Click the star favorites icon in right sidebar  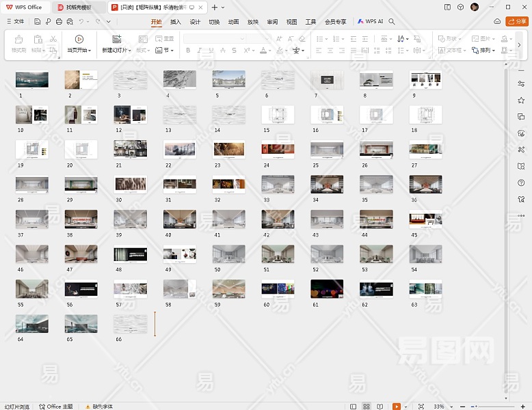[x=521, y=100]
